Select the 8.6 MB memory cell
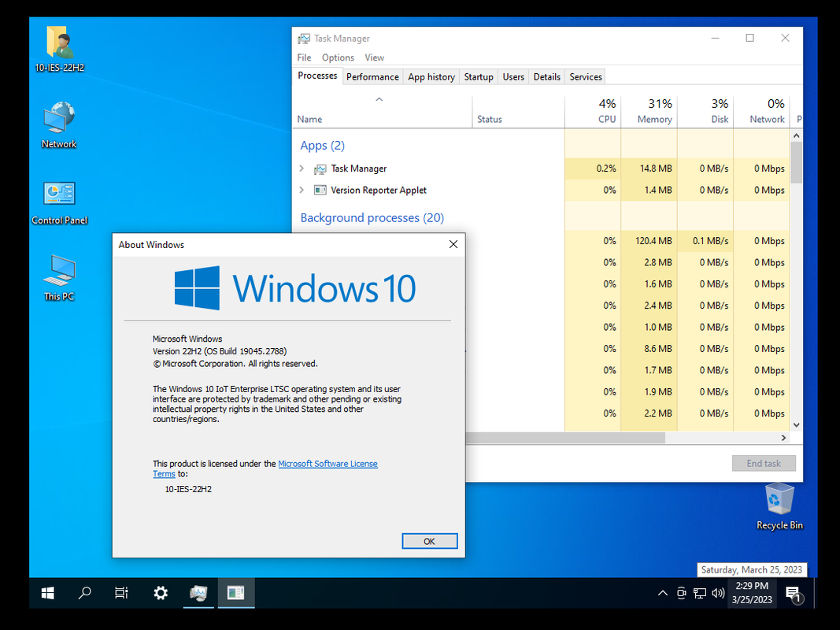 point(649,349)
